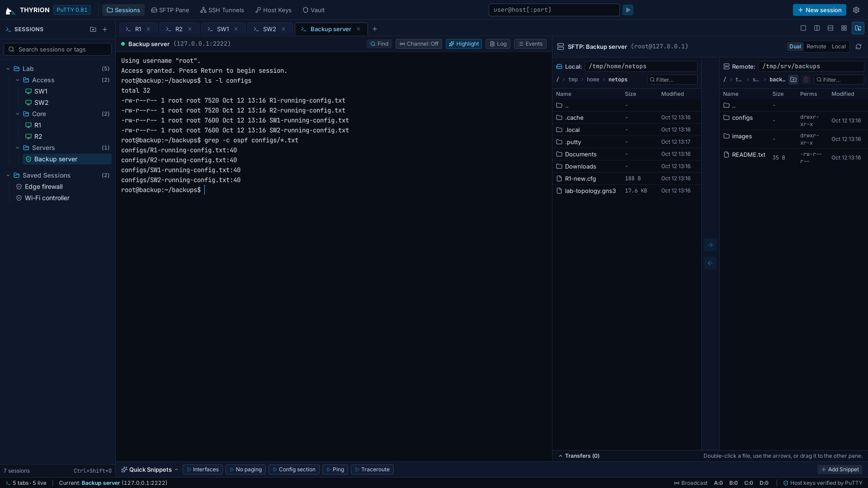Upload selected file to remote
Image resolution: width=868 pixels, height=488 pixels.
[x=710, y=245]
